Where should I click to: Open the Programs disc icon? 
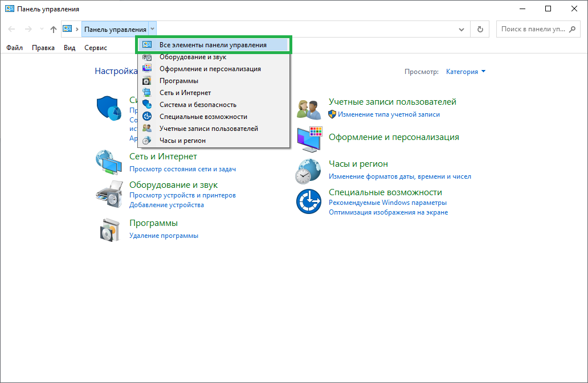pos(109,229)
